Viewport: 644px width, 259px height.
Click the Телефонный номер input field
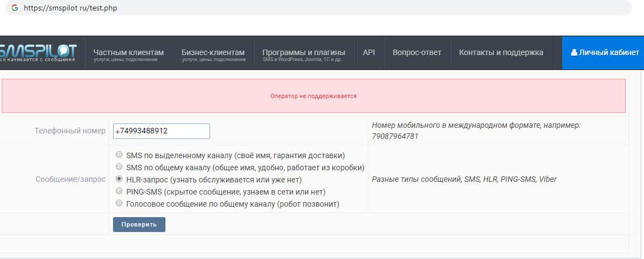click(x=161, y=131)
